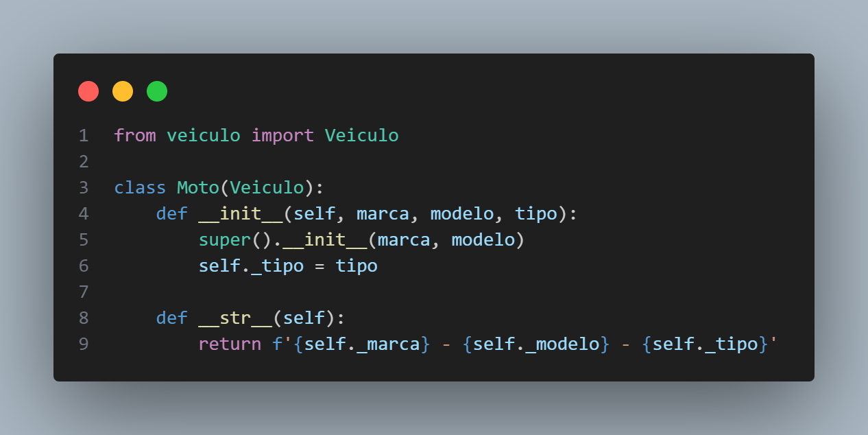Click 'self._marca' in the f-string
The image size is (868, 435).
point(362,344)
